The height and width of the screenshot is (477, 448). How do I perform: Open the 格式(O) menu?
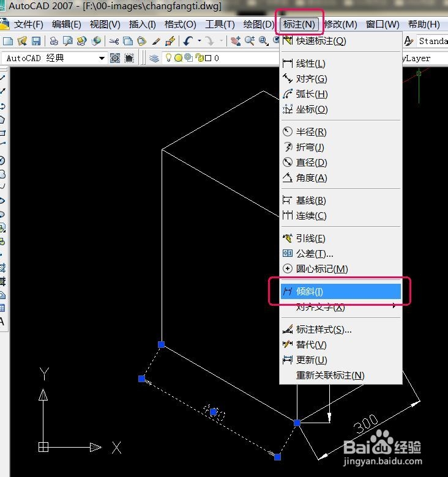point(180,24)
